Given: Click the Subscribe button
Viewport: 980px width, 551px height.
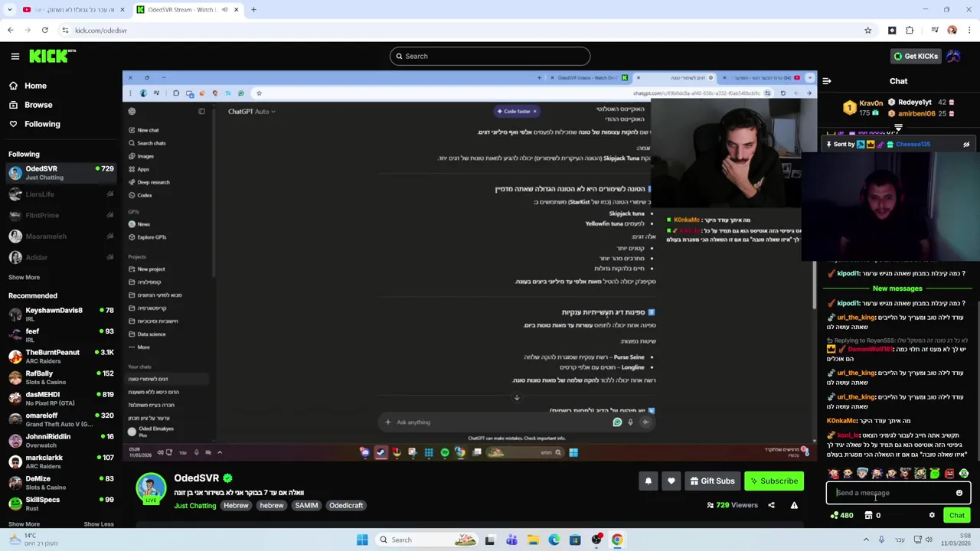Looking at the screenshot, I should (x=774, y=481).
